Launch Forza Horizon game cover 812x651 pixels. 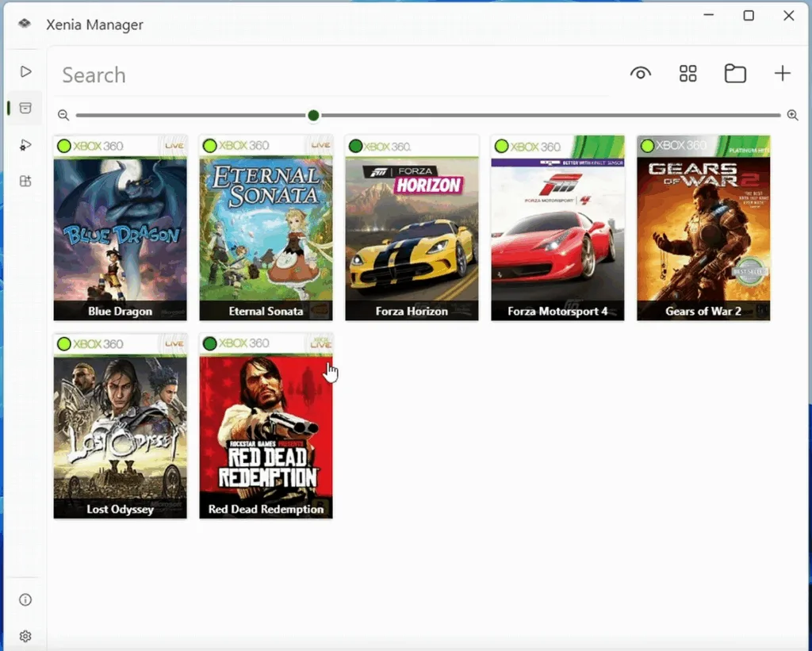click(x=412, y=228)
